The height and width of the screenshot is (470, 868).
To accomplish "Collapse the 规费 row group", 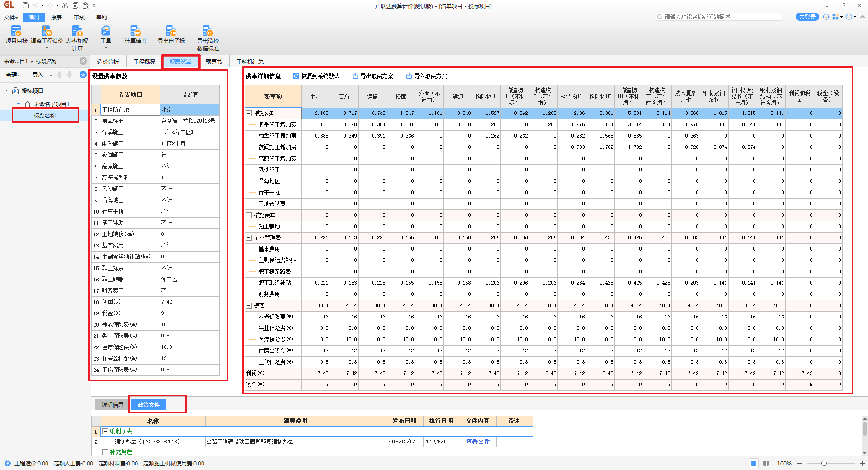I will (x=249, y=305).
